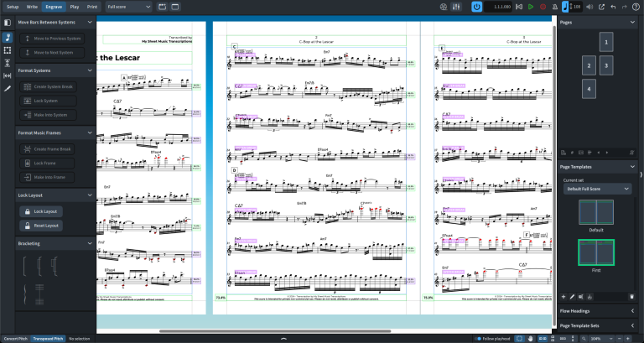
Task: Delete page template with trash icon
Action: [x=632, y=297]
